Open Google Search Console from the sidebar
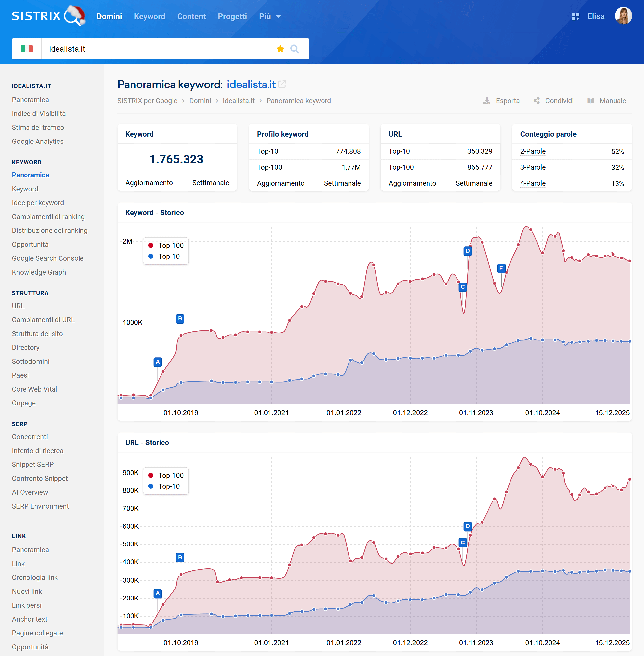 coord(48,258)
